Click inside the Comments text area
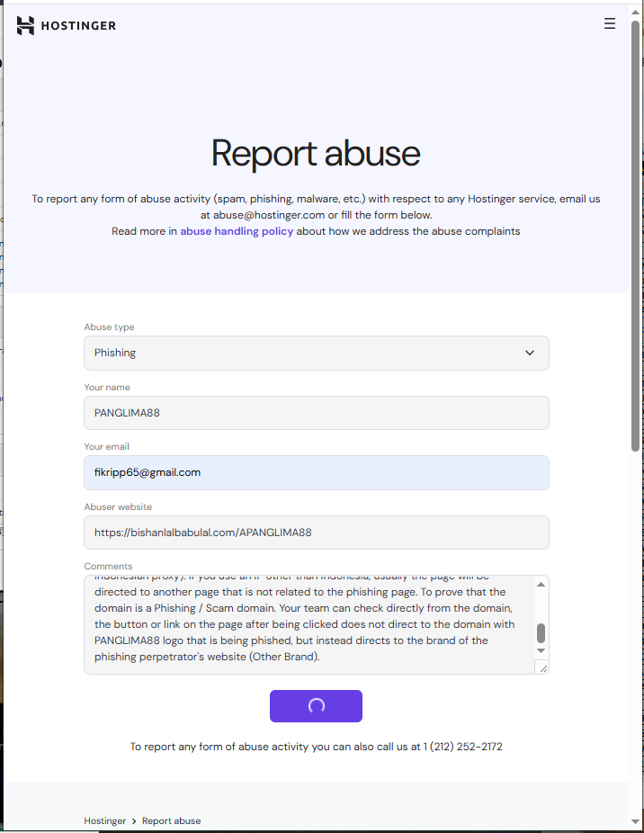 (309, 624)
